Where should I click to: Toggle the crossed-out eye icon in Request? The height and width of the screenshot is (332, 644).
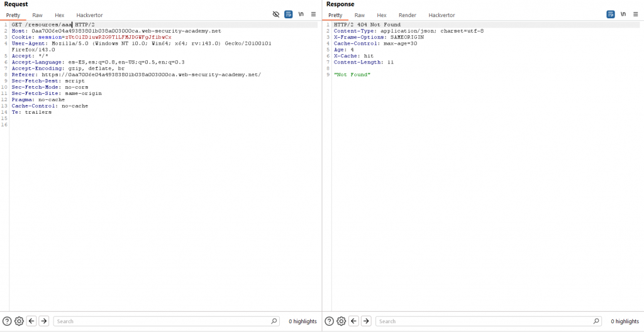coord(276,14)
